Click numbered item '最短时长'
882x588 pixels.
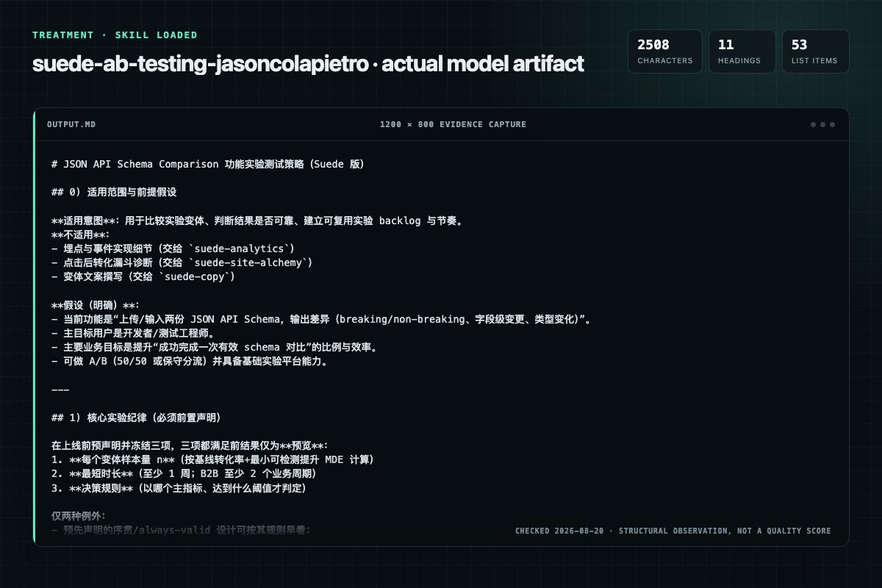coord(184,473)
